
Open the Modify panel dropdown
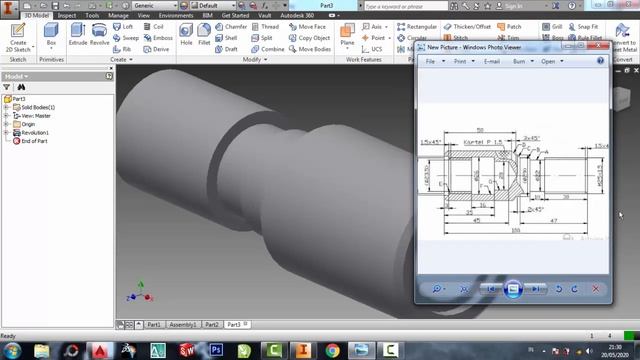(x=255, y=60)
